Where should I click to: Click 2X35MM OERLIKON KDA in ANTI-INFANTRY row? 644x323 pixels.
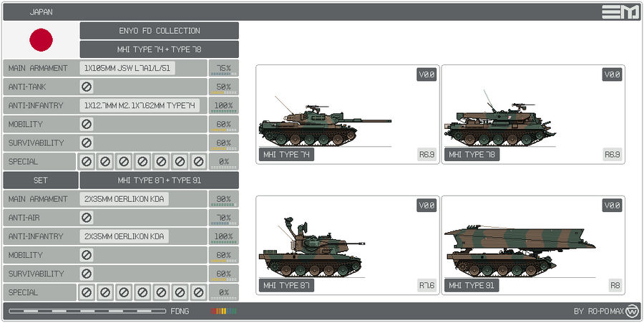(124, 236)
